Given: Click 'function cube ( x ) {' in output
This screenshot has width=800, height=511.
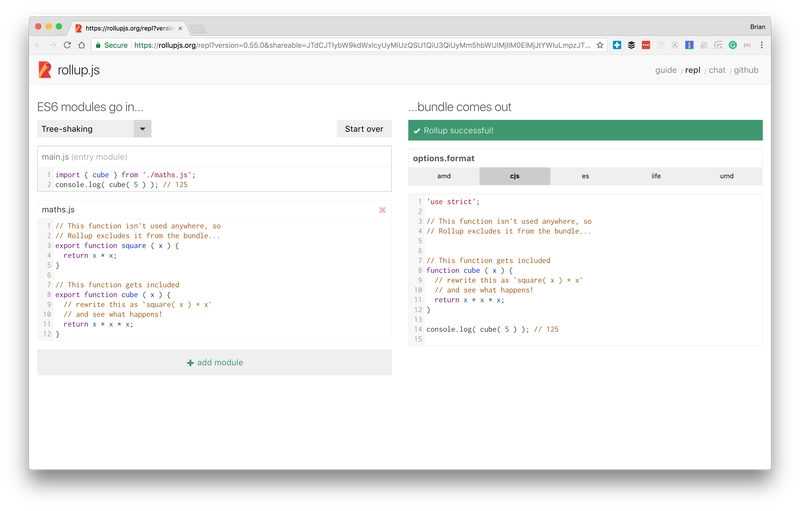Looking at the screenshot, I should [469, 271].
